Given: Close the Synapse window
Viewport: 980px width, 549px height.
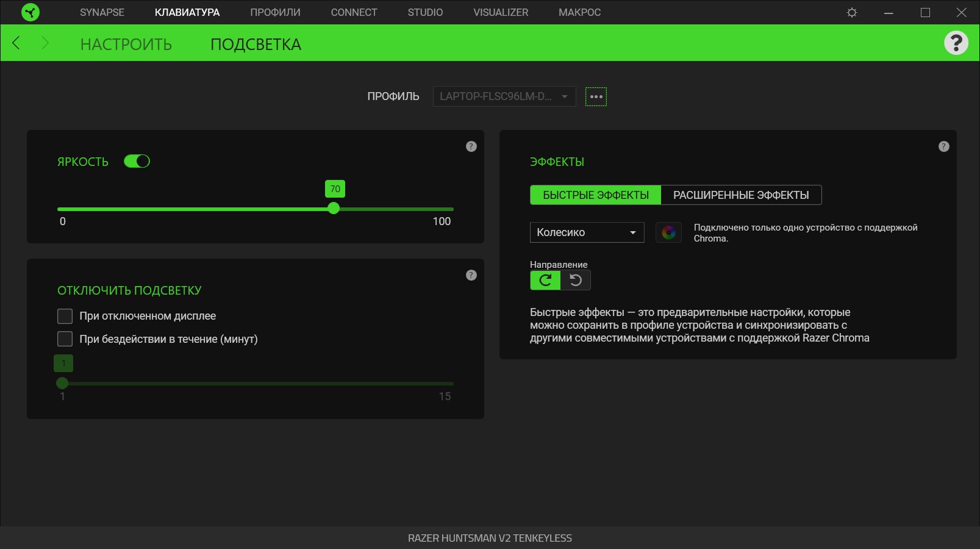Looking at the screenshot, I should pos(962,12).
